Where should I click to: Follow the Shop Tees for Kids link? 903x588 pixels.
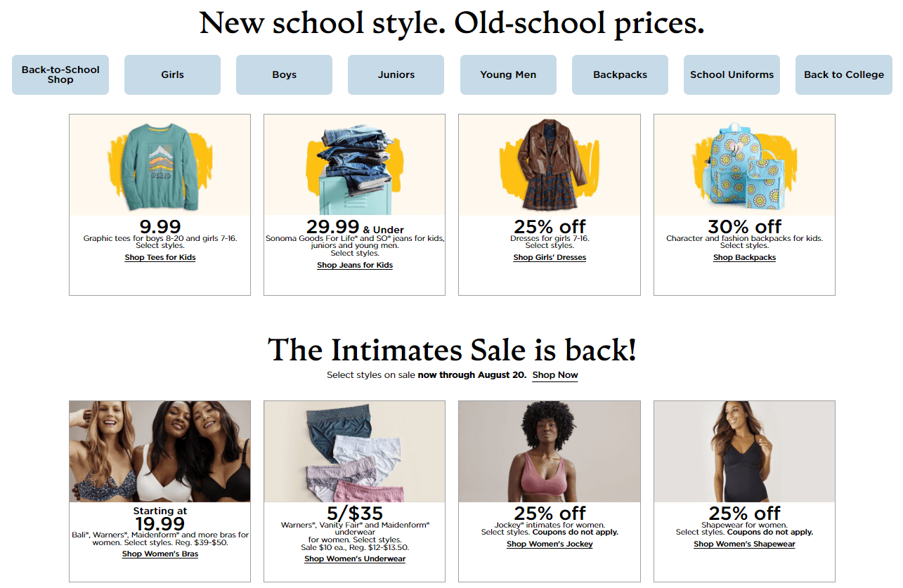[160, 258]
